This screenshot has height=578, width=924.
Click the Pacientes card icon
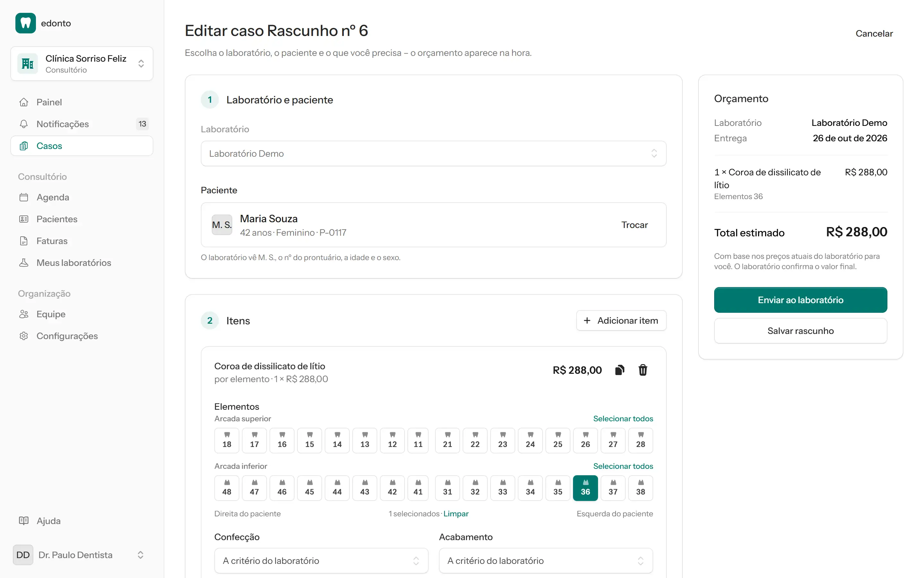24,219
